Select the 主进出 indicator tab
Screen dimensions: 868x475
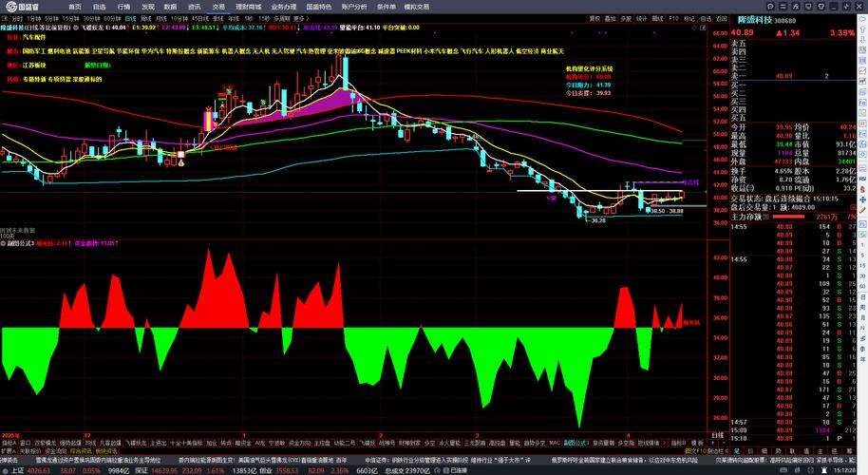point(159,443)
